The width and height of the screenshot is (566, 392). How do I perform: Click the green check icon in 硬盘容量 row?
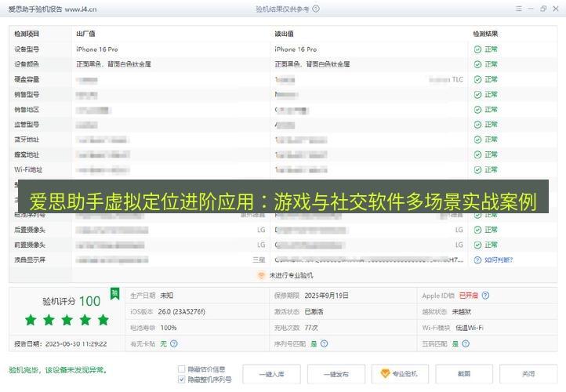[477, 79]
